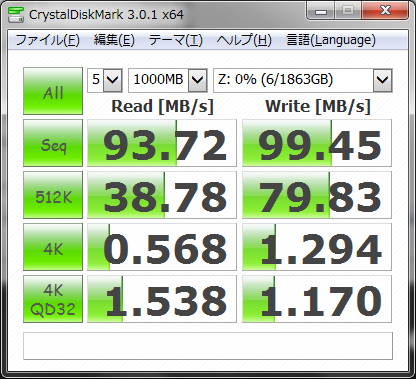The width and height of the screenshot is (416, 379).
Task: Open the テーマ(T) menu
Action: [176, 40]
